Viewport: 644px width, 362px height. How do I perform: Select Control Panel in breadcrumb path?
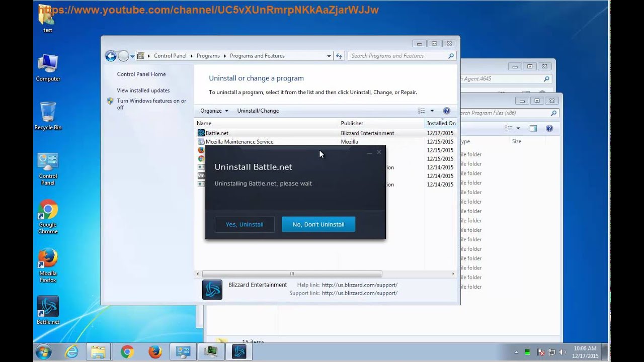click(x=170, y=56)
